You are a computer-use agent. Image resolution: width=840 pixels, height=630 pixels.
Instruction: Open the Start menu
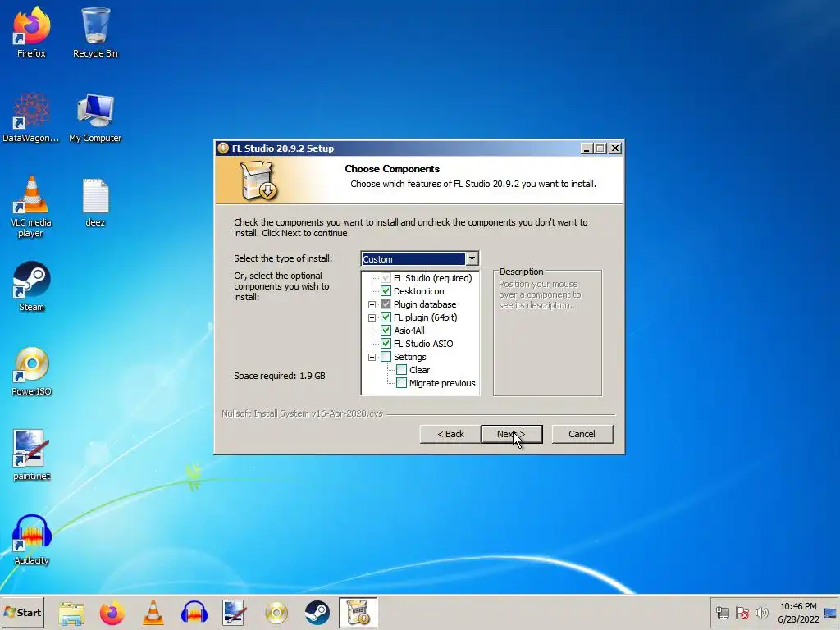(22, 612)
